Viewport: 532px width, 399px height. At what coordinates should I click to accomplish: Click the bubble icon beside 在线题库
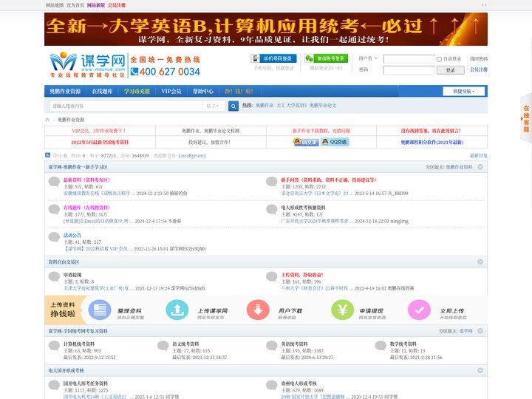click(x=54, y=209)
